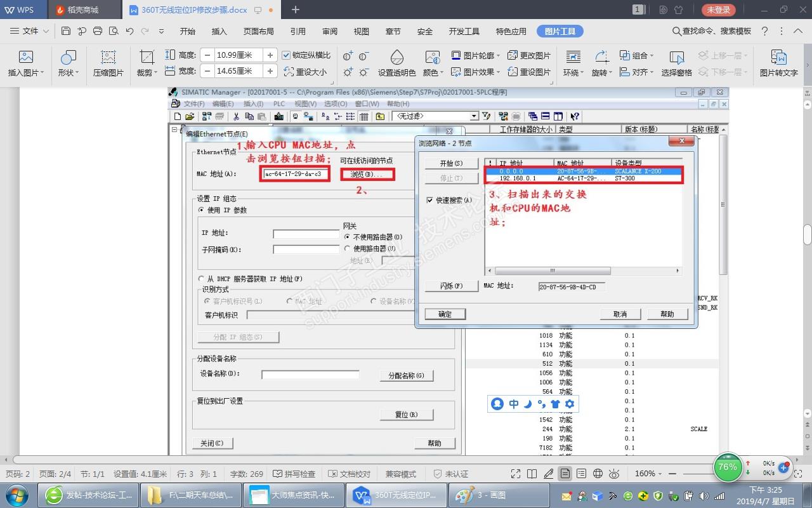Open the 组合 group dropdown
This screenshot has height=508, width=812.
click(637, 55)
